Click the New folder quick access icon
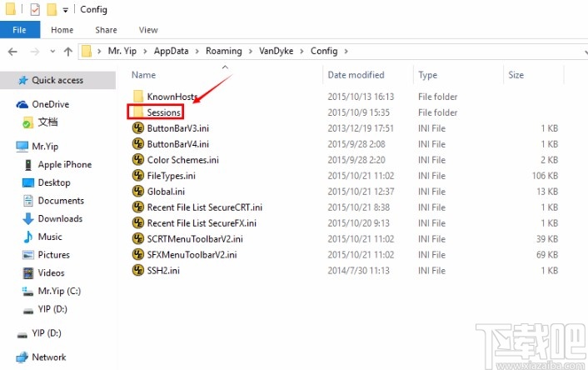The height and width of the screenshot is (370, 588). [52, 9]
